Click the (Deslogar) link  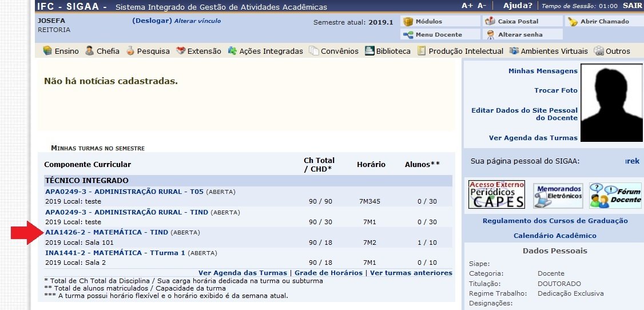[x=152, y=21]
